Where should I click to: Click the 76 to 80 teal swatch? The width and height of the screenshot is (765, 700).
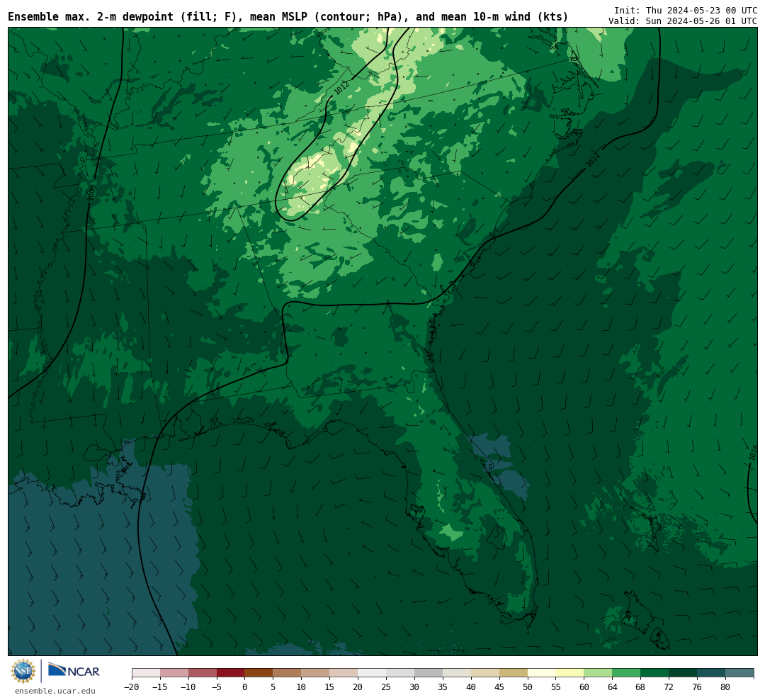(712, 673)
